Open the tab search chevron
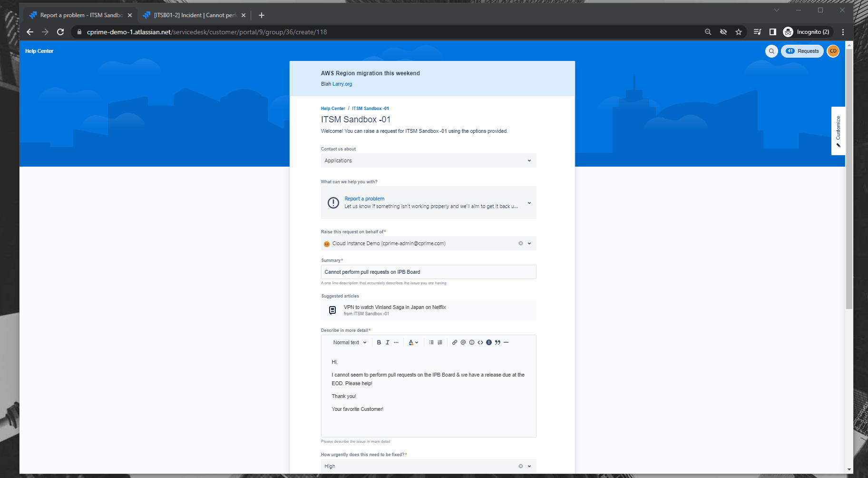 (777, 10)
